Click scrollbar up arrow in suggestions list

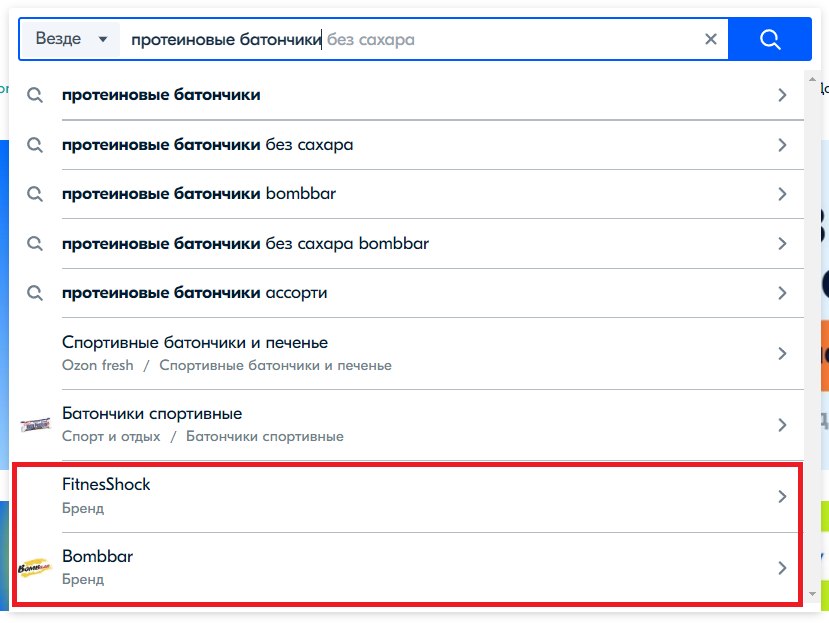[812, 79]
